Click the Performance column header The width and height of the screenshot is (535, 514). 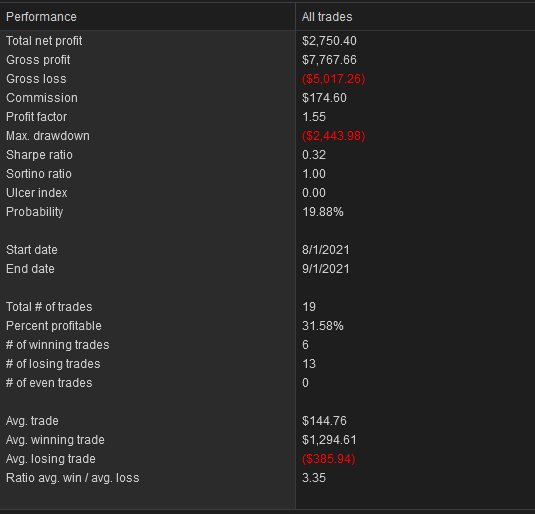click(147, 17)
